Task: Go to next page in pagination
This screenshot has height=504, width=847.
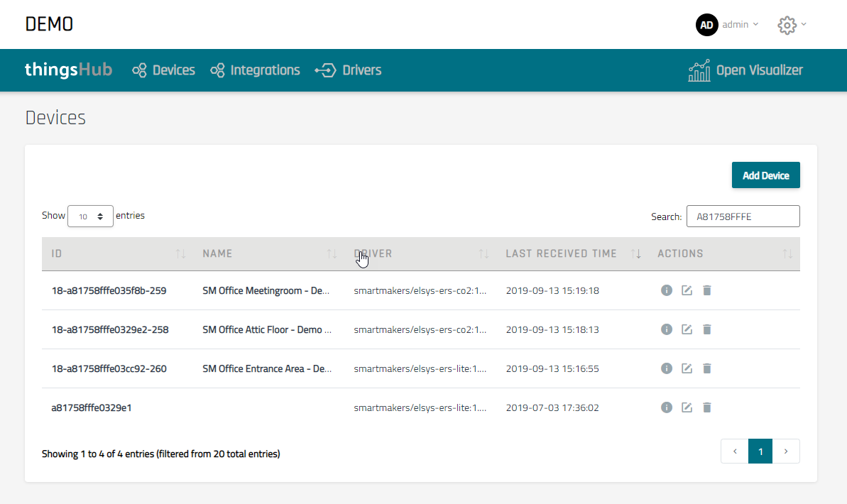Action: 786,451
